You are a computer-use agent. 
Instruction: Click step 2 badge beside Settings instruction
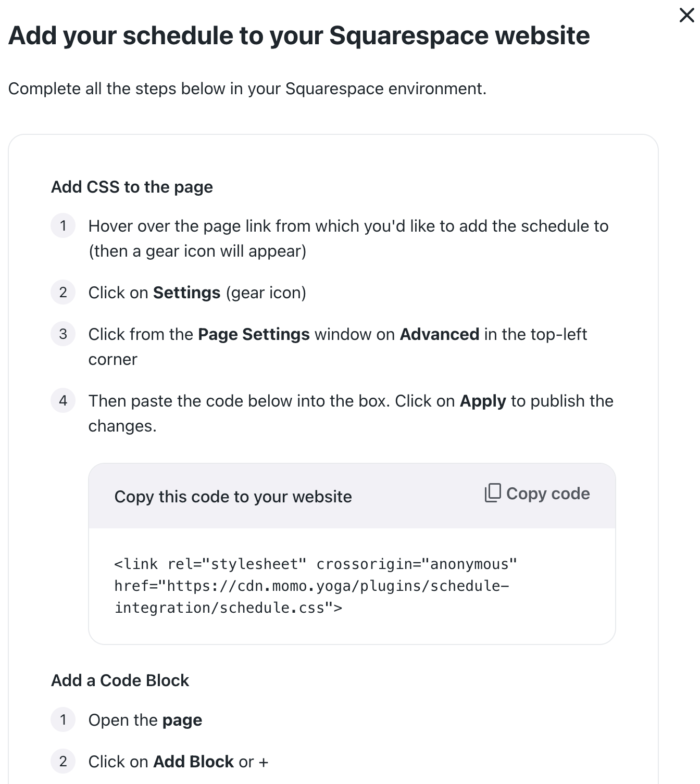click(x=63, y=293)
